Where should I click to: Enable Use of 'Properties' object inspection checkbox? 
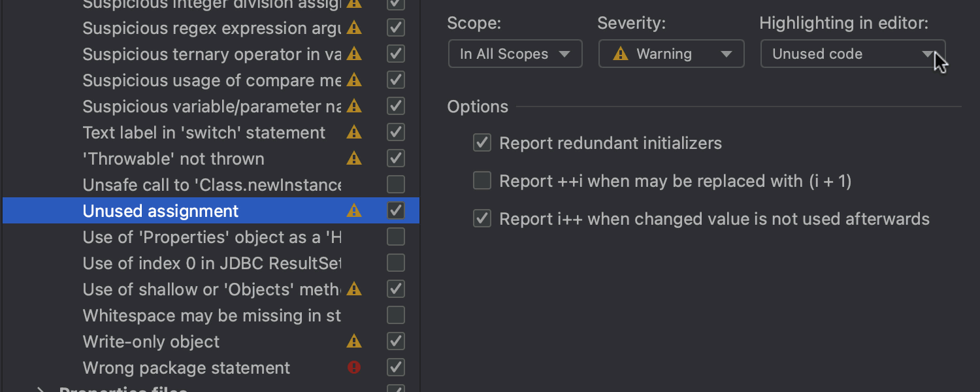pos(396,237)
